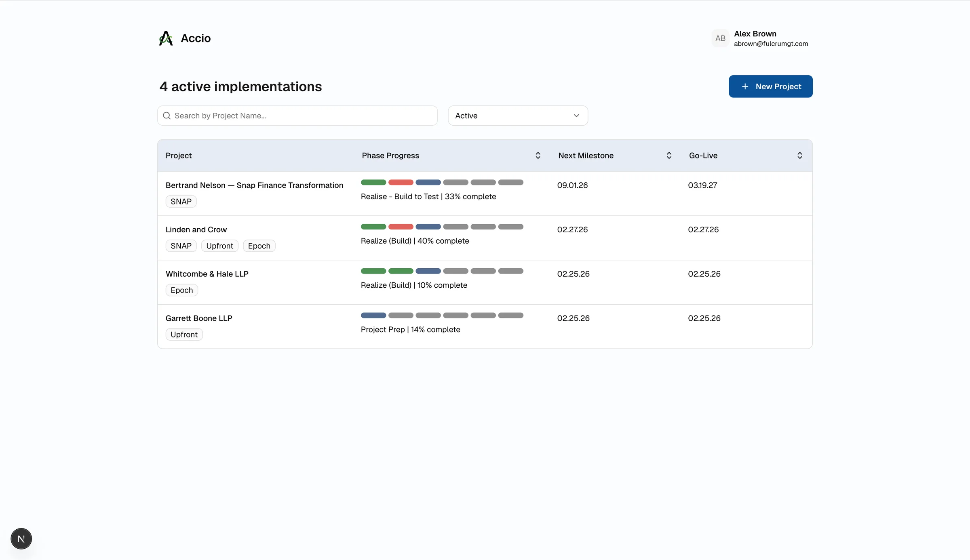Open the Linden and Crow project
Viewport: 970px width, 560px height.
point(196,229)
